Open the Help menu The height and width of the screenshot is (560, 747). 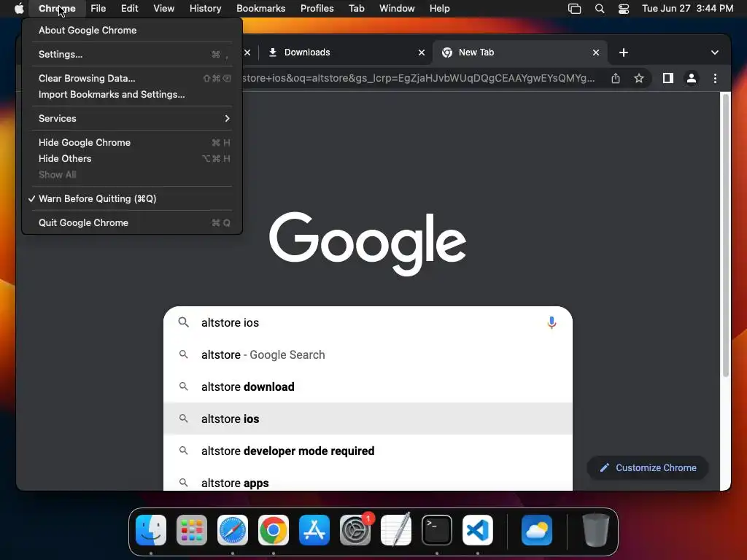point(439,9)
